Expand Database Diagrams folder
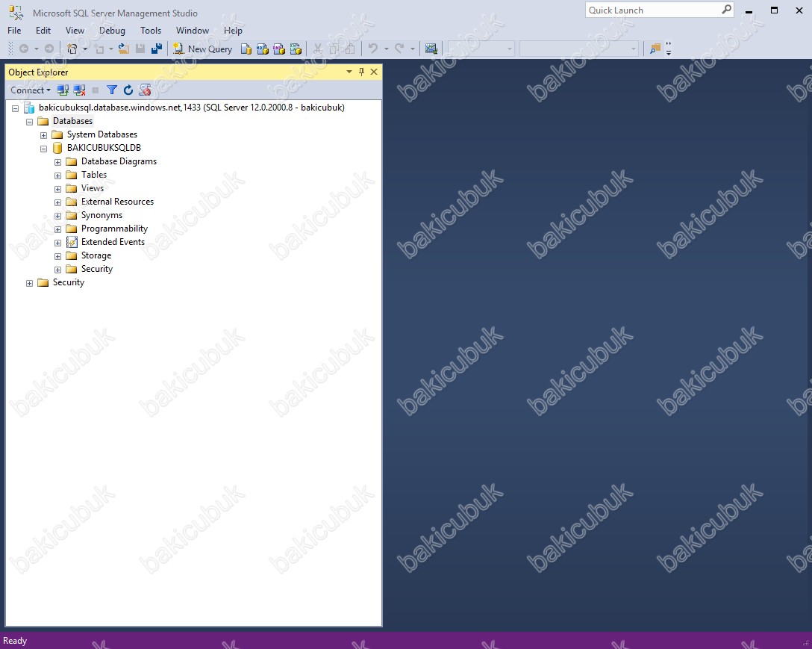812x649 pixels. click(x=58, y=162)
